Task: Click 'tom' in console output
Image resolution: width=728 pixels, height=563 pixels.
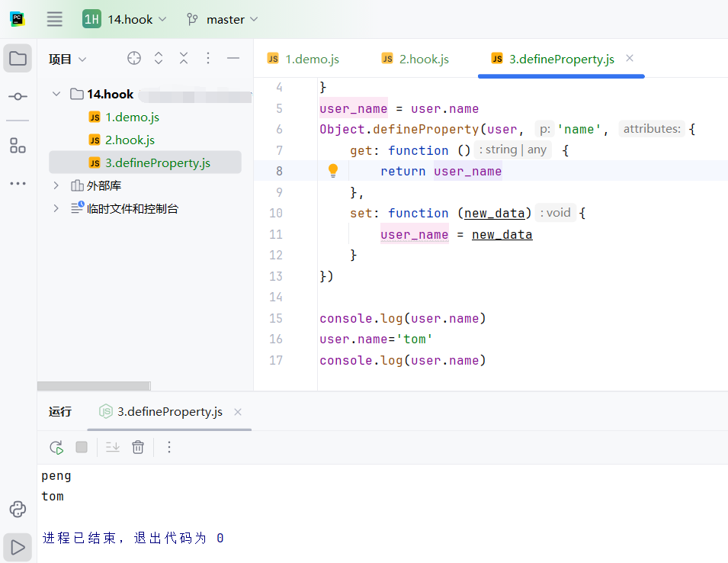Action: tap(53, 496)
